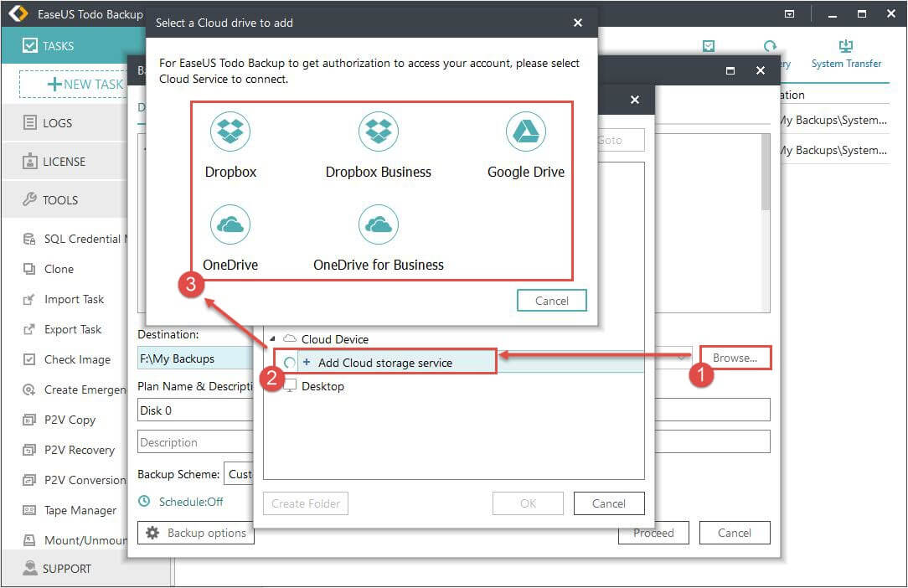This screenshot has width=908, height=588.
Task: Open System Transfer in the toolbar
Action: pos(846,54)
